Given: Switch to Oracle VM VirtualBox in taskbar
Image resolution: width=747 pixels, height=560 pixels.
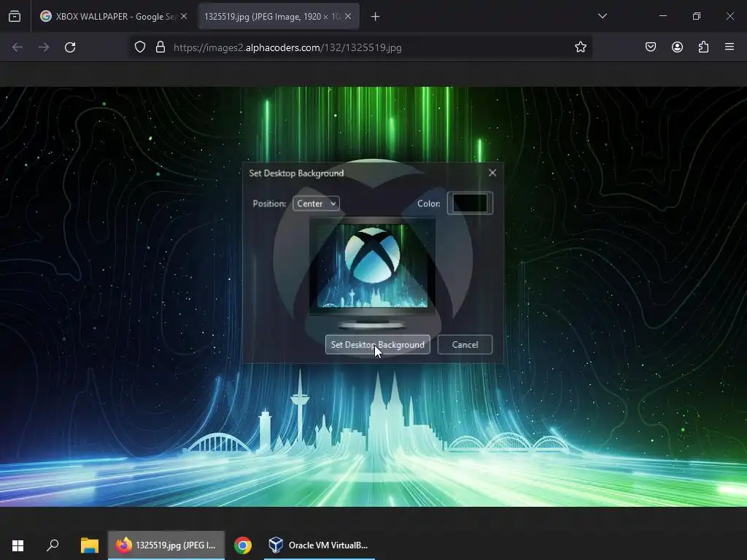Looking at the screenshot, I should [320, 545].
